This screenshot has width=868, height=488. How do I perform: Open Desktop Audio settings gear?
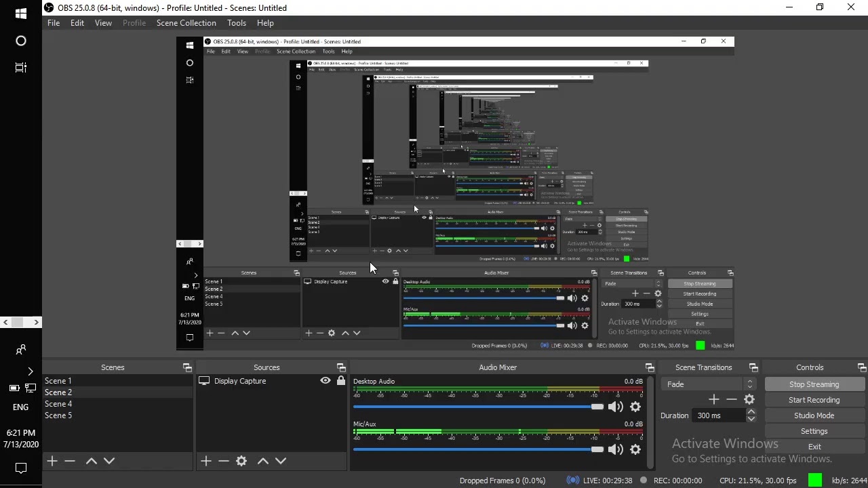pyautogui.click(x=635, y=407)
